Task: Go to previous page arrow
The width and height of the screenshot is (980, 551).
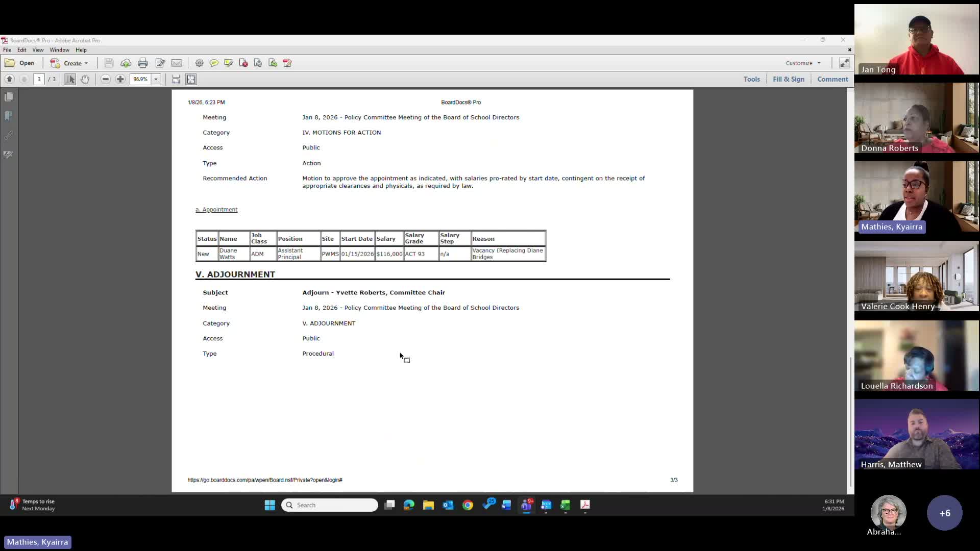Action: pos(10,79)
